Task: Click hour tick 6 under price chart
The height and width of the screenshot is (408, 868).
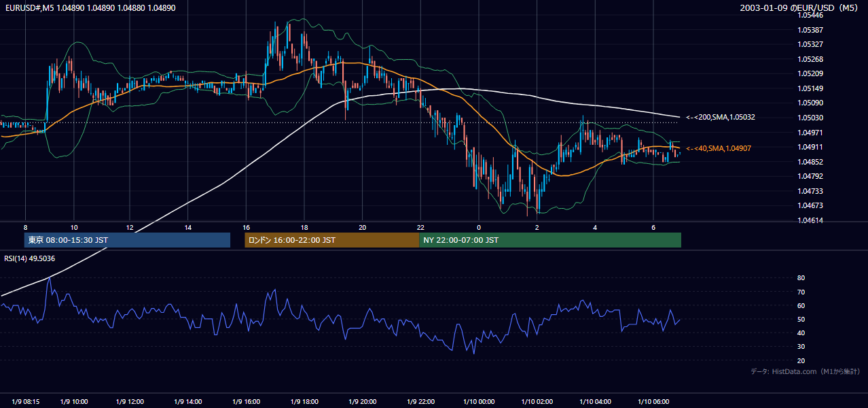Action: tap(653, 227)
